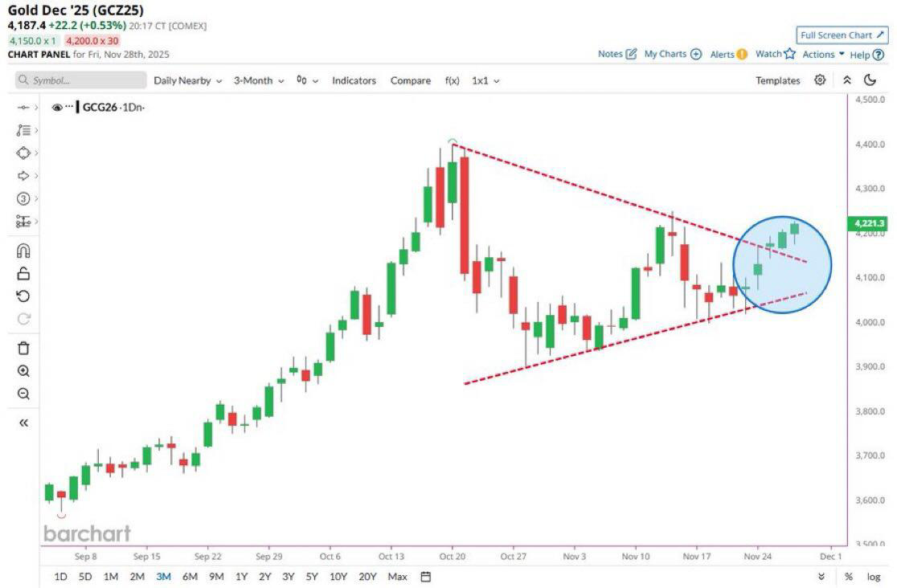Click the Full Screen Chart button
897x588 pixels.
point(842,35)
